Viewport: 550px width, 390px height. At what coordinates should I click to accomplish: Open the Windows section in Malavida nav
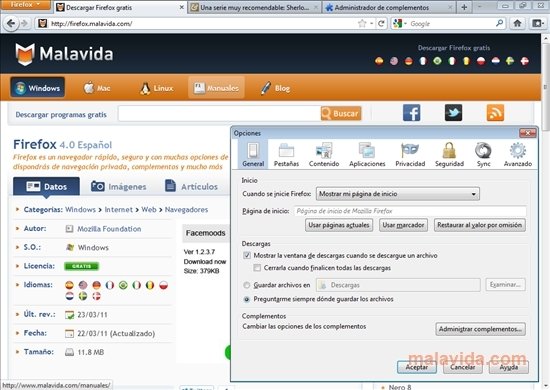(x=38, y=88)
